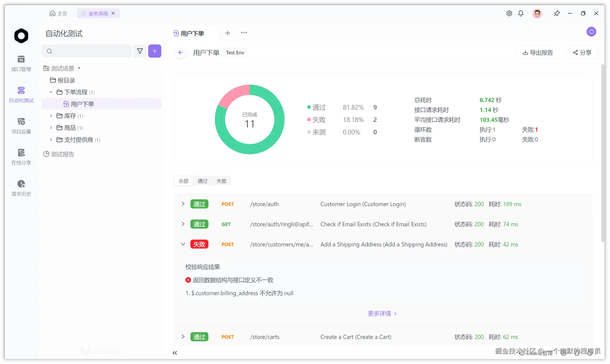Click the filter funnel icon
Viewport: 610px width, 364px height.
140,51
